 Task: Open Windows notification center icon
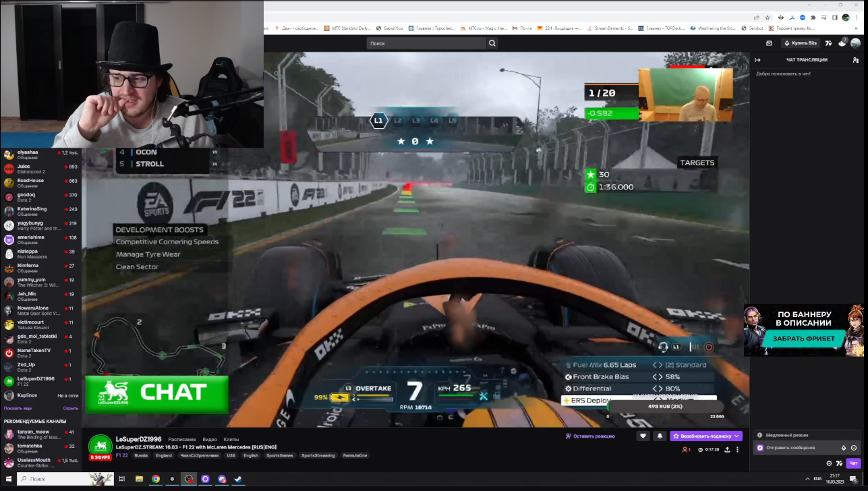[853, 479]
